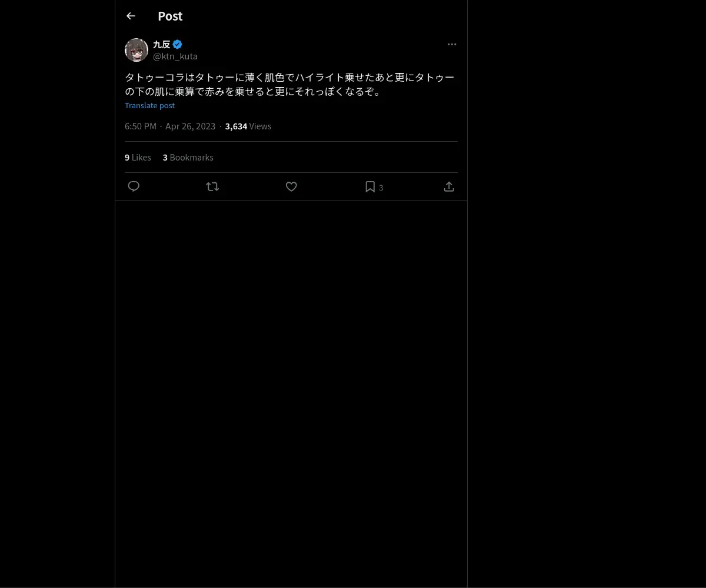Image resolution: width=706 pixels, height=588 pixels.
Task: Click the display name 九反
Action: [162, 44]
